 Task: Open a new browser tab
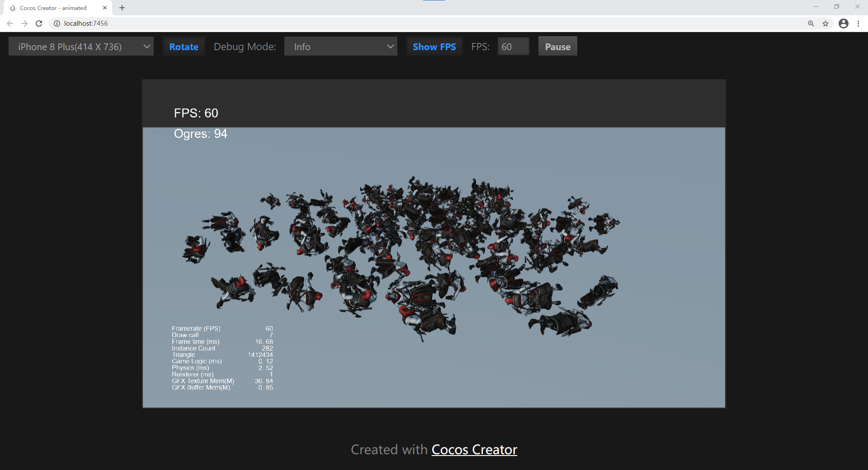tap(122, 8)
